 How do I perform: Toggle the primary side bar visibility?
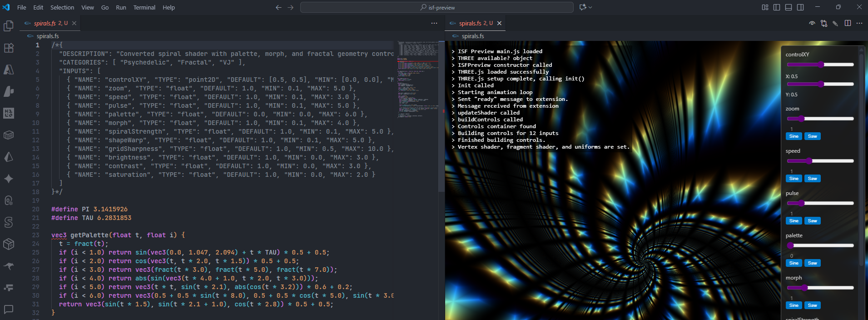777,7
